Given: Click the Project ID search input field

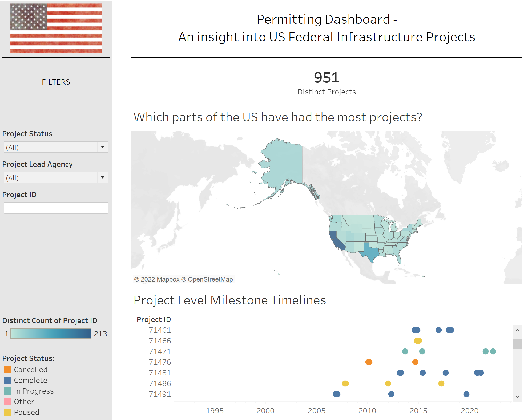Looking at the screenshot, I should click(x=56, y=208).
